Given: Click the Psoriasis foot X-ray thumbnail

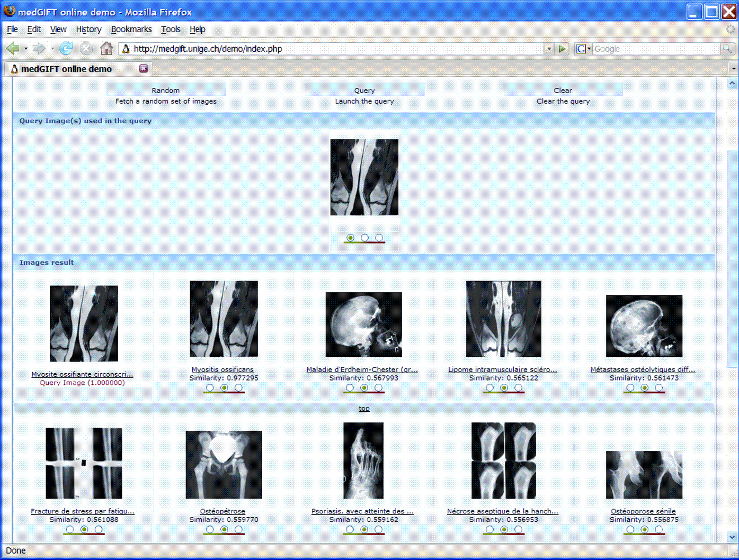Looking at the screenshot, I should pyautogui.click(x=363, y=460).
